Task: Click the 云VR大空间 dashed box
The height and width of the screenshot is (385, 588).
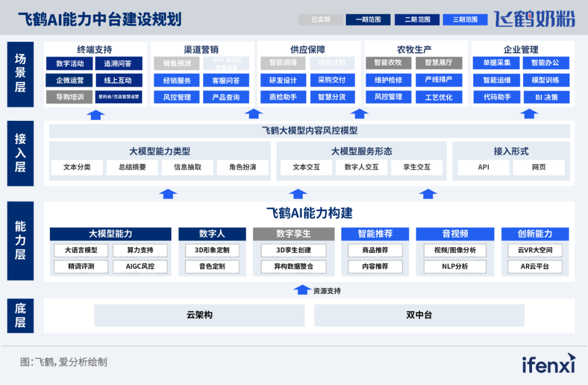Action: (x=535, y=250)
